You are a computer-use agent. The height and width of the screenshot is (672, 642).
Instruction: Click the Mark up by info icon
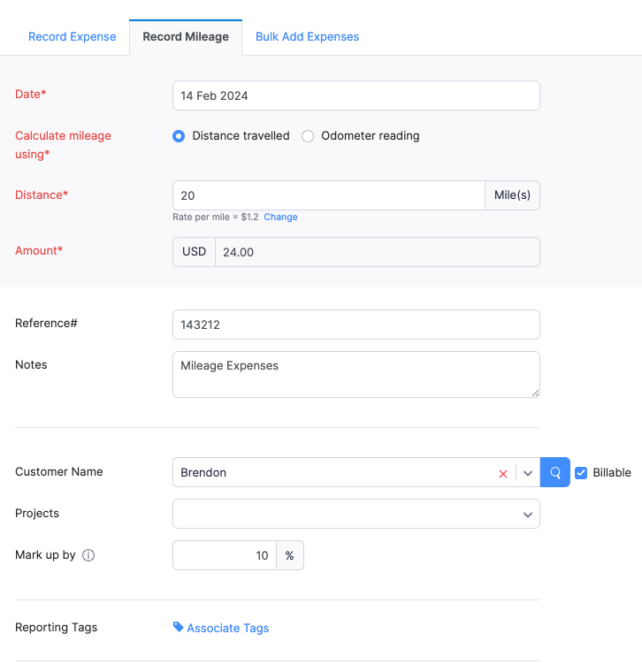pyautogui.click(x=88, y=556)
